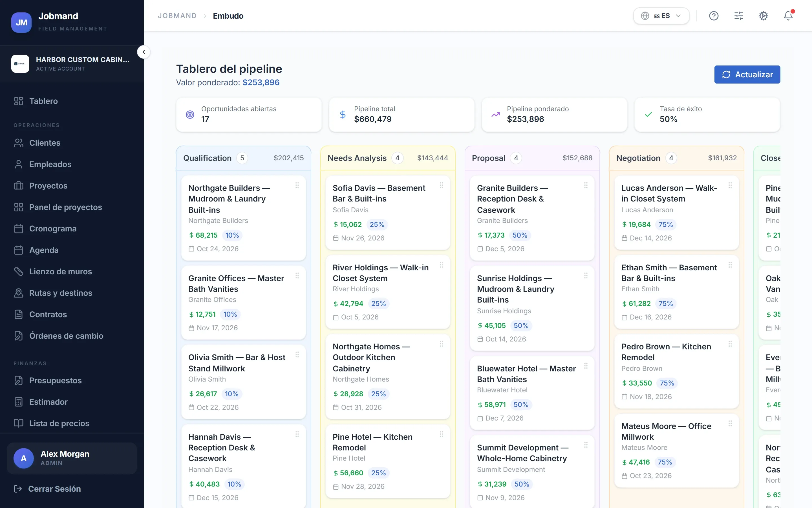Image resolution: width=812 pixels, height=508 pixels.
Task: Click the Presupuestos icon
Action: click(x=18, y=381)
